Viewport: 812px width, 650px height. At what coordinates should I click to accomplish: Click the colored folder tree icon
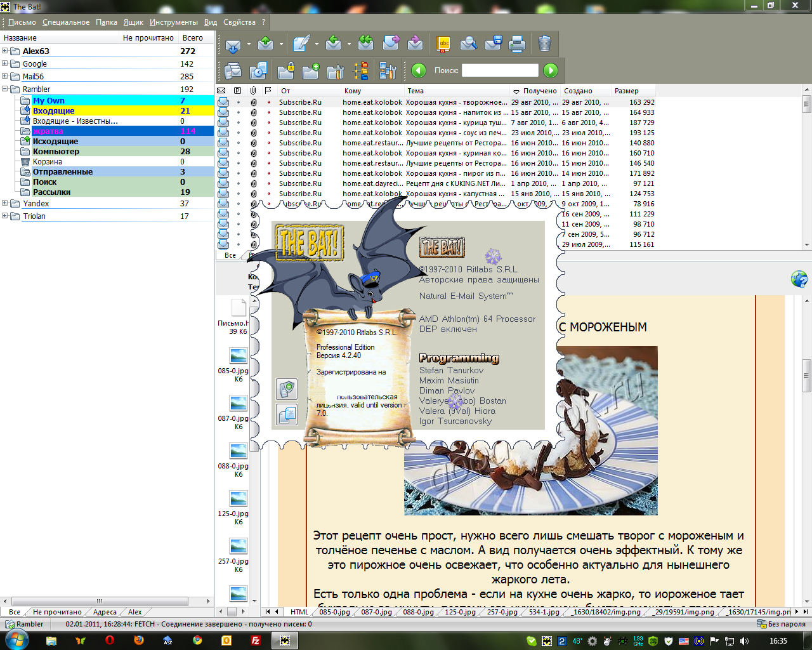click(x=362, y=70)
